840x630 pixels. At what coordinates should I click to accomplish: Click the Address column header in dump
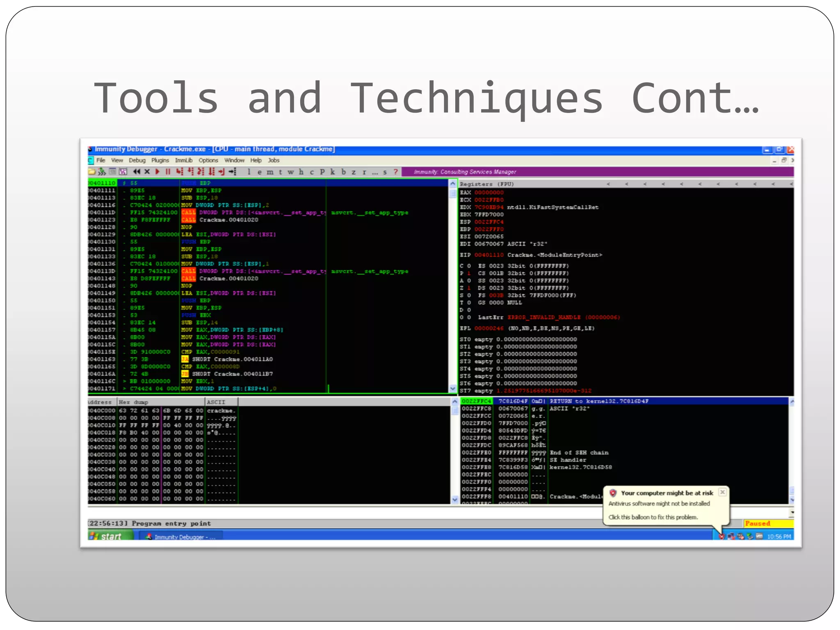[103, 402]
